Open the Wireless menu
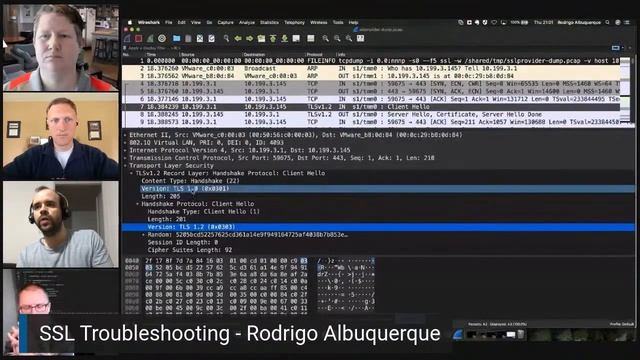 [x=319, y=22]
